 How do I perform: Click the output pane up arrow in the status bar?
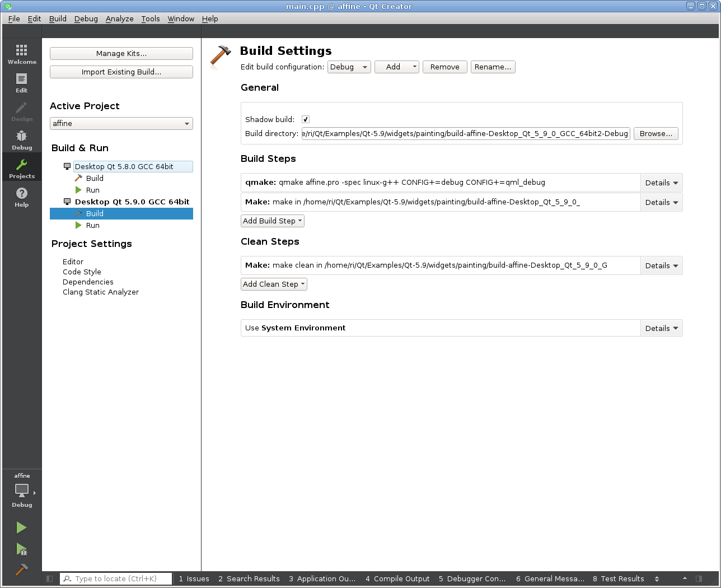point(685,578)
